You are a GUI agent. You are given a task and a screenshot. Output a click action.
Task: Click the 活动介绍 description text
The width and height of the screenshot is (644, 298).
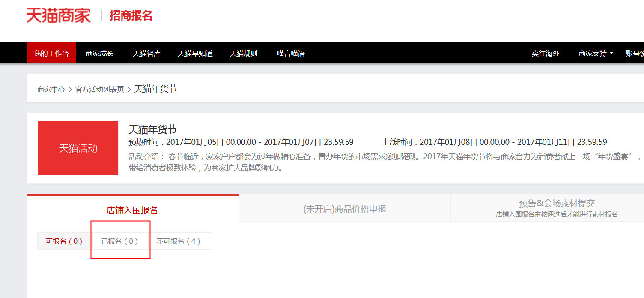tap(385, 162)
